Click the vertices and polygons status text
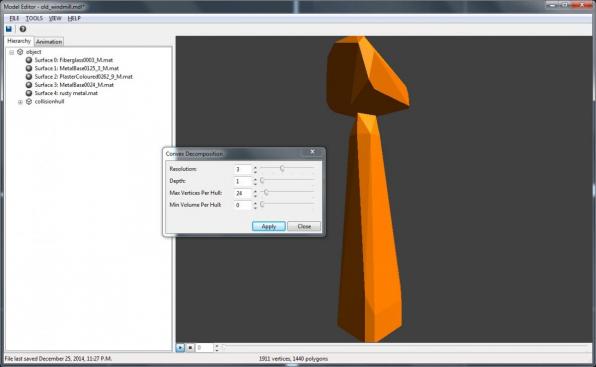 pos(293,359)
